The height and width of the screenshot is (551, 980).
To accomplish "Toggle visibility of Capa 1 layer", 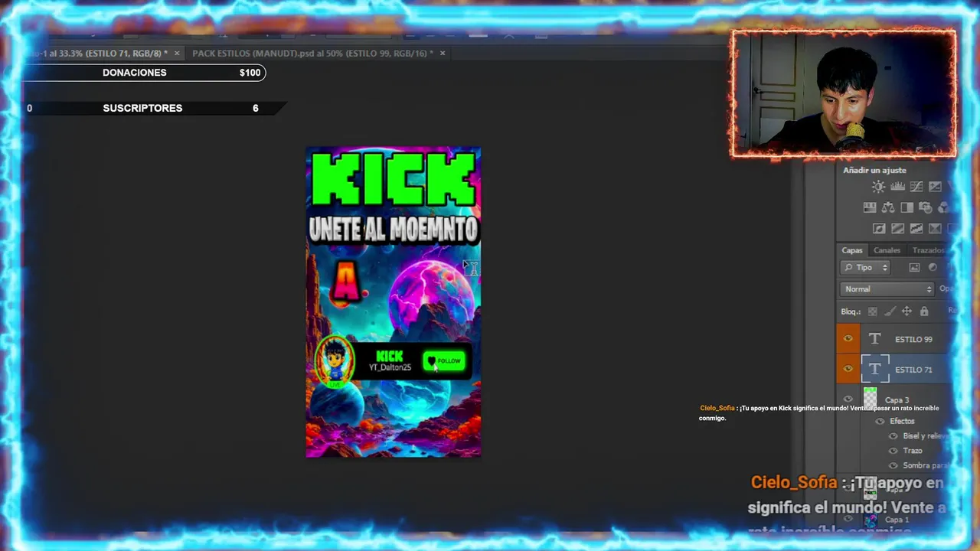I will (x=848, y=520).
